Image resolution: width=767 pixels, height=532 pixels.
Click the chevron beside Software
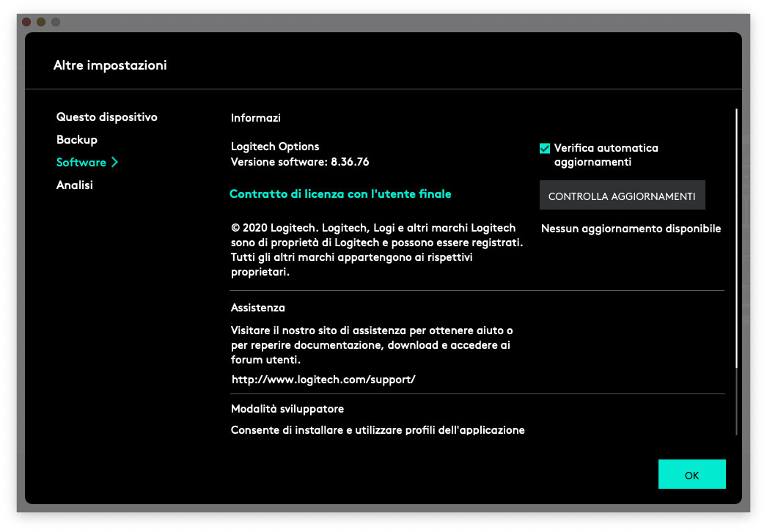(x=114, y=163)
